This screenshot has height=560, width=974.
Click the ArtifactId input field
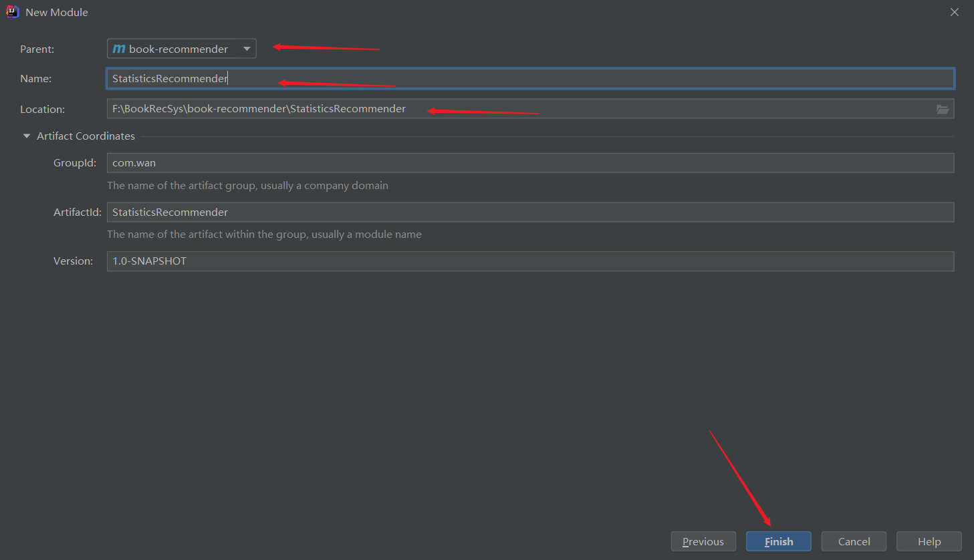530,213
